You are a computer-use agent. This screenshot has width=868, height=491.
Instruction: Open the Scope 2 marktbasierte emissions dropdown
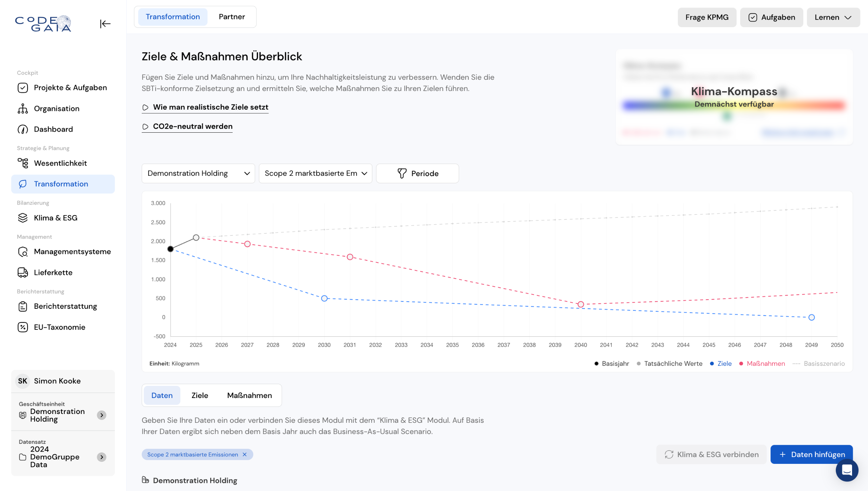pyautogui.click(x=315, y=173)
